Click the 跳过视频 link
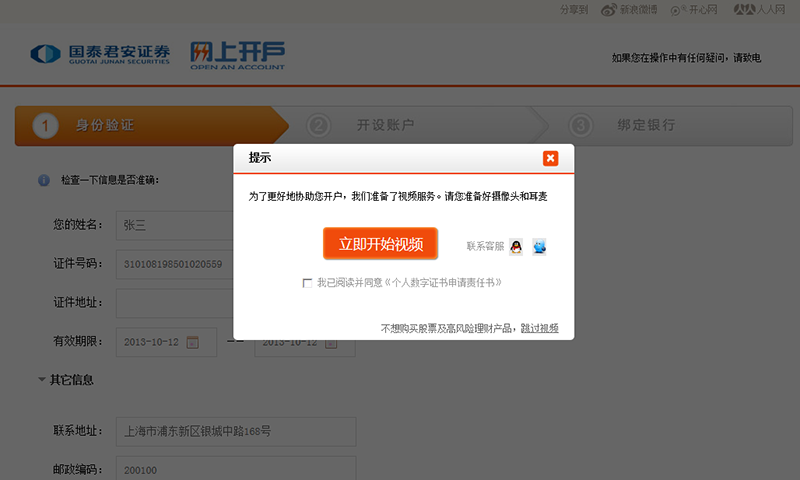The image size is (800, 480). [539, 328]
